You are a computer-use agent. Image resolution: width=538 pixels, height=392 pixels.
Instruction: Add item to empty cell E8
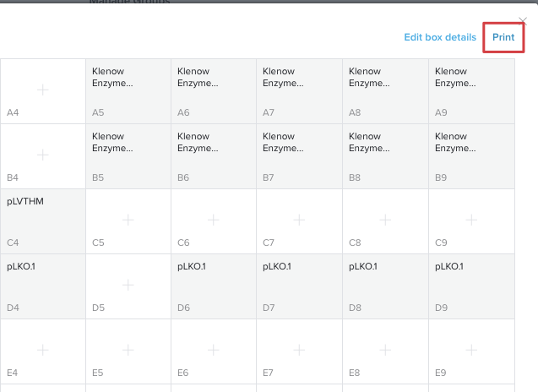[x=385, y=351]
